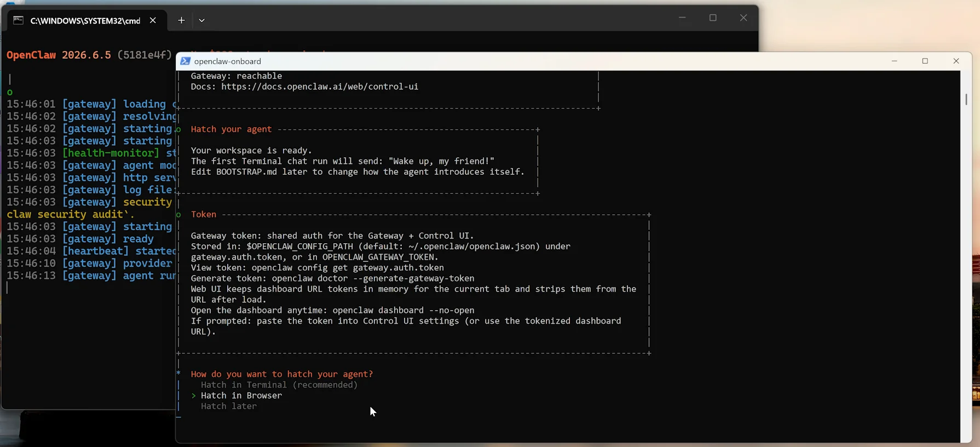Click 'How do you want to hatch your agent?' prompt
980x447 pixels.
point(282,374)
